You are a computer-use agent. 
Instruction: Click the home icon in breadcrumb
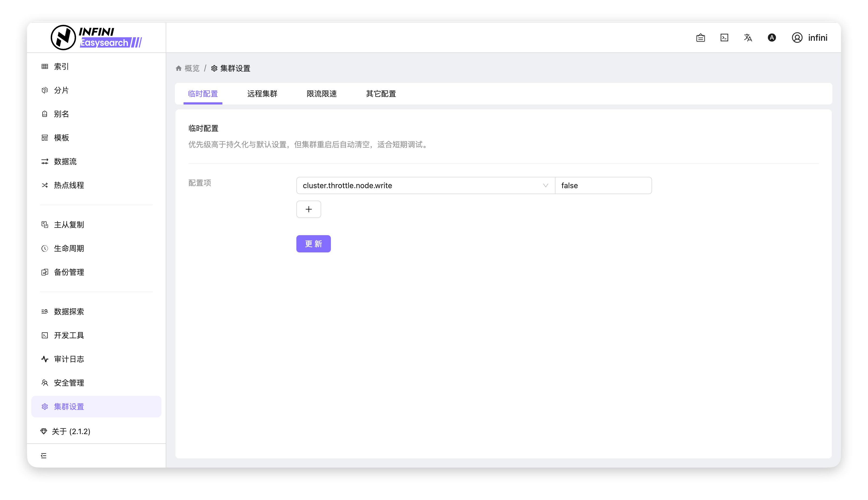tap(178, 68)
